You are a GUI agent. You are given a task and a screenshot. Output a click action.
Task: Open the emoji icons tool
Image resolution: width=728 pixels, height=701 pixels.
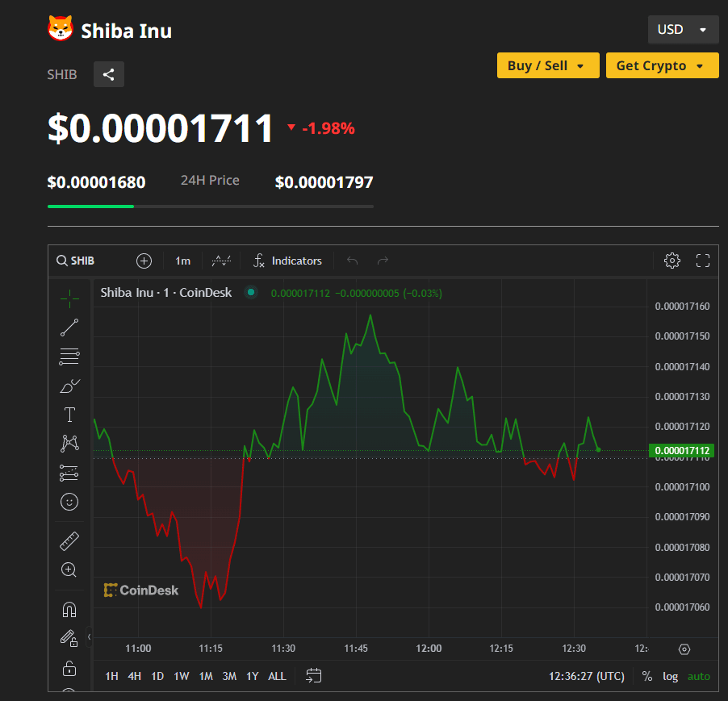pos(69,502)
